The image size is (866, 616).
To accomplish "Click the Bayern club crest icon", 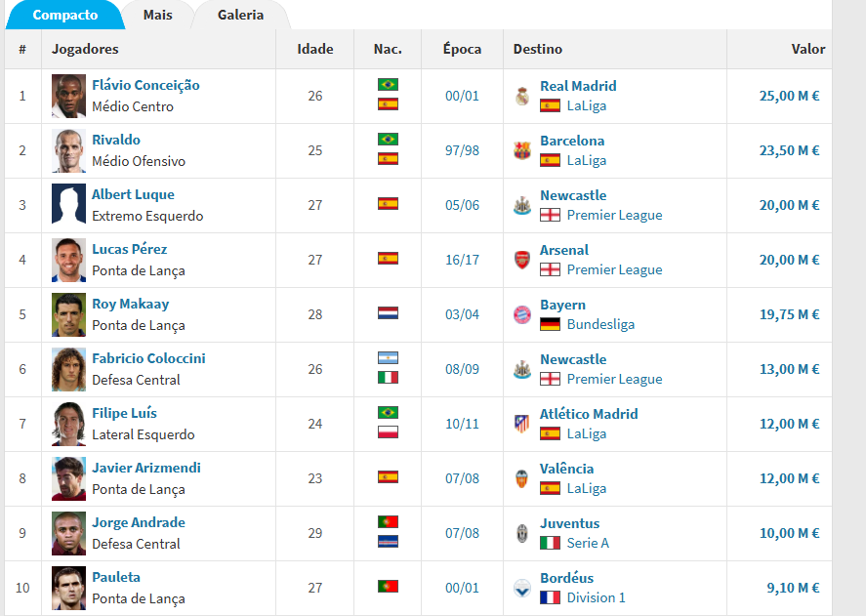I will click(x=522, y=314).
